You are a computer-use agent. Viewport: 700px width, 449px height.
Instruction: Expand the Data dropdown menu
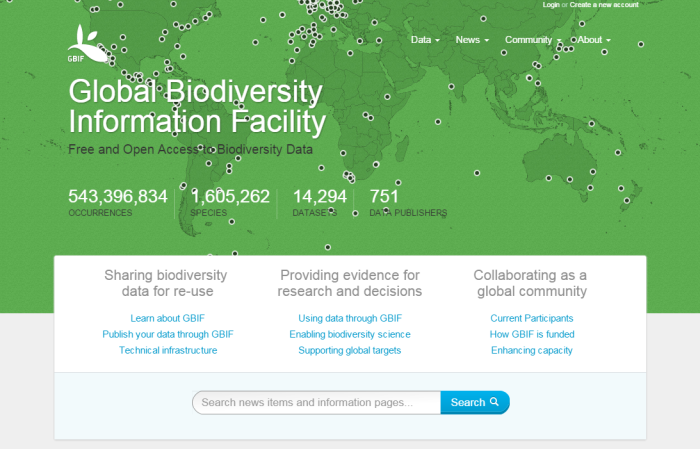coord(425,40)
